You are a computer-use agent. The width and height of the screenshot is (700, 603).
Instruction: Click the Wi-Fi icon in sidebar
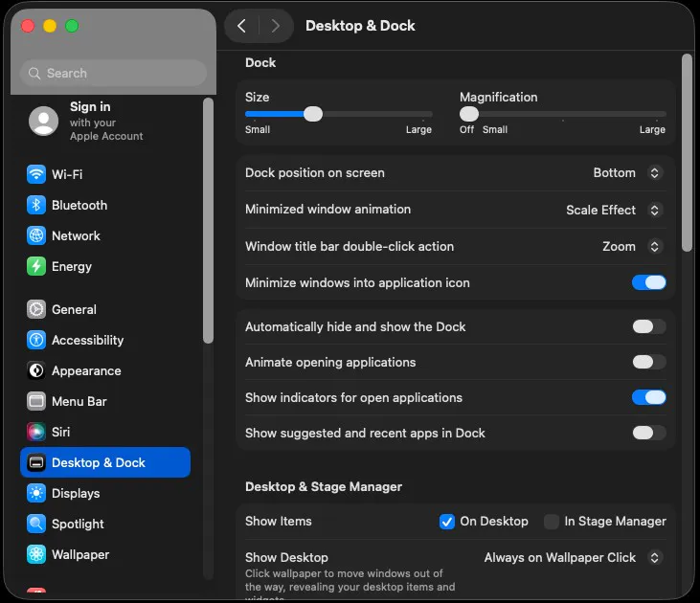pos(36,174)
